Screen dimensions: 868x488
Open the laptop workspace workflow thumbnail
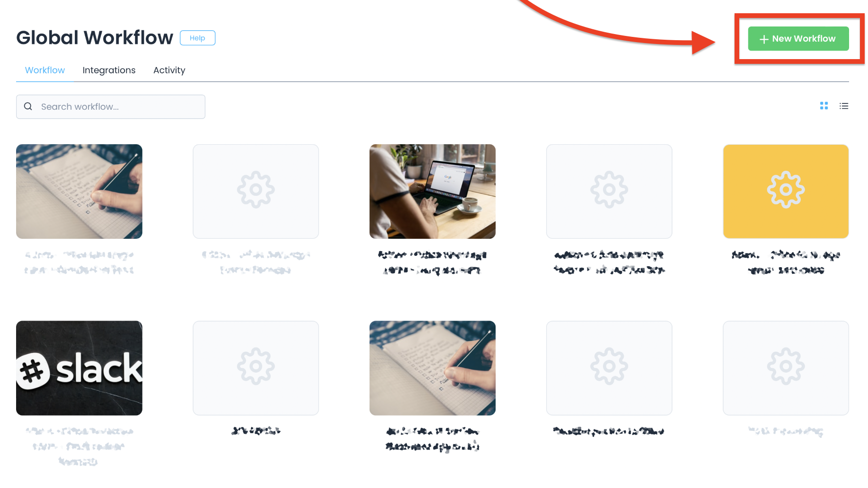(x=432, y=191)
